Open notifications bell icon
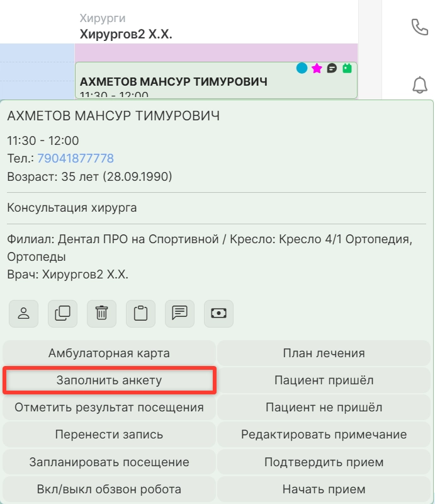This screenshot has width=435, height=504. point(419,85)
